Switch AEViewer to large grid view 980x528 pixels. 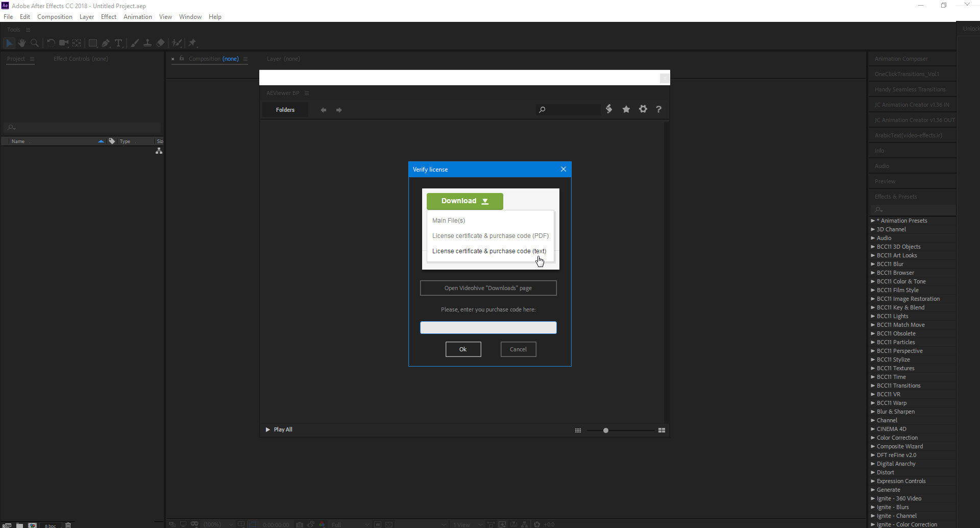click(661, 430)
